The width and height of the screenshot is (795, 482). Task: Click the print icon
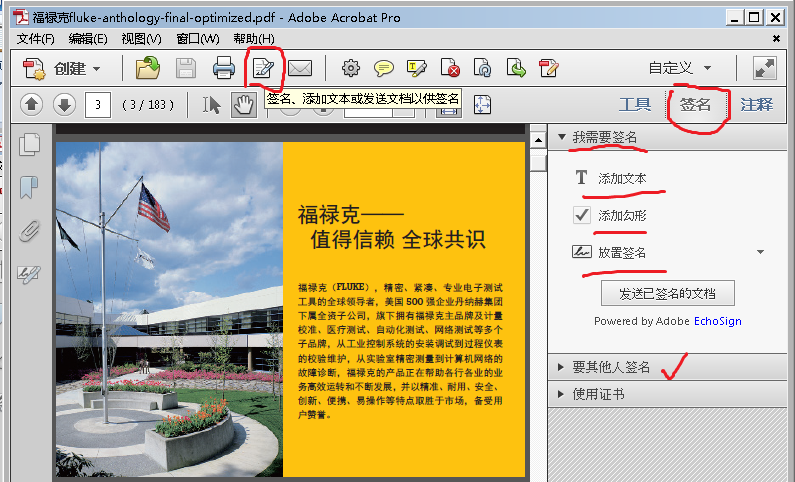tap(224, 68)
